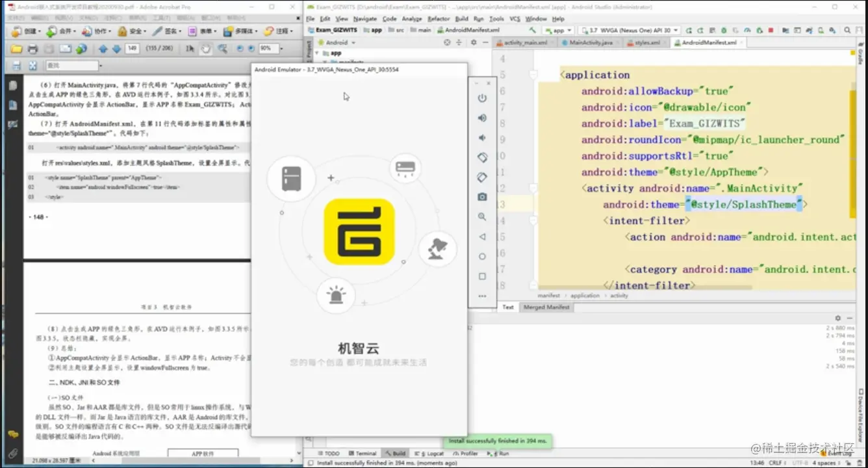Open the device selector WVGA Nexus One dropdown

630,30
